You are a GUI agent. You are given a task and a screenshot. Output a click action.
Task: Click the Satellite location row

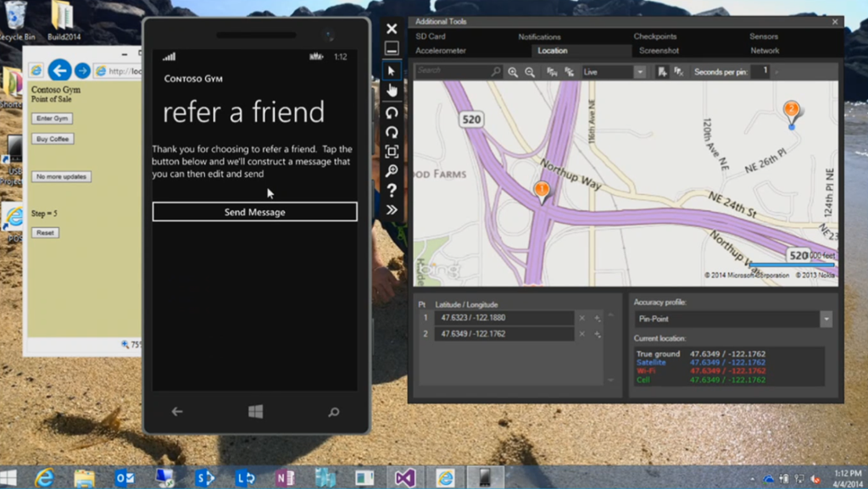[x=701, y=363]
